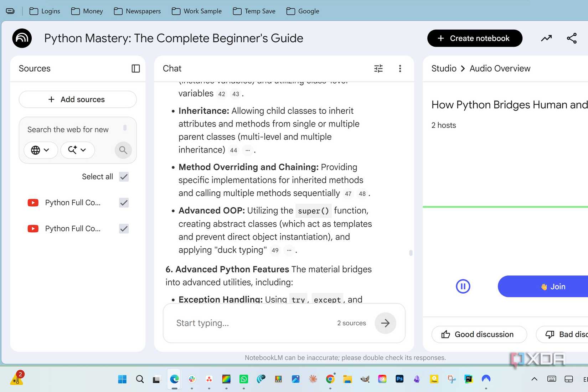Image resolution: width=588 pixels, height=392 pixels.
Task: Open the web source type dropdown
Action: click(x=41, y=150)
